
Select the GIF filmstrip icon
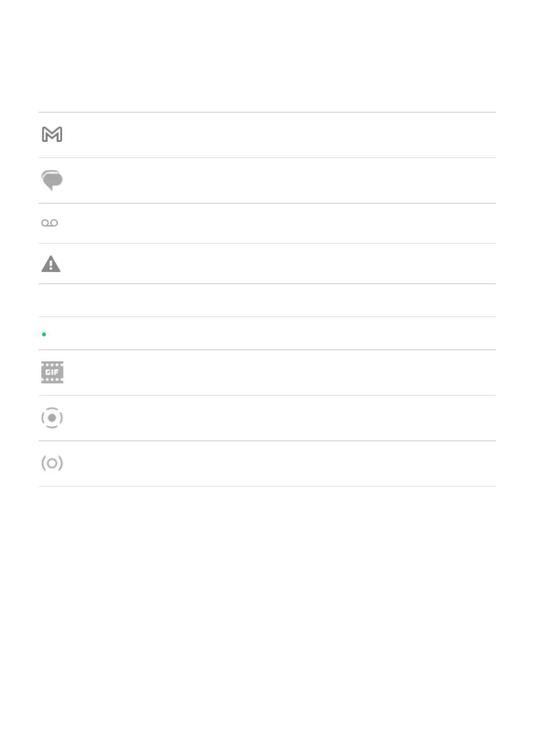[x=52, y=372]
